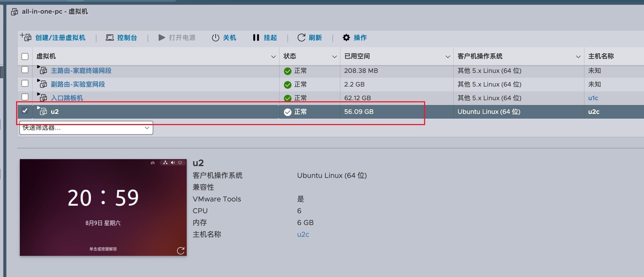
Task: Toggle the select-all VMs header checkbox
Action: point(25,56)
